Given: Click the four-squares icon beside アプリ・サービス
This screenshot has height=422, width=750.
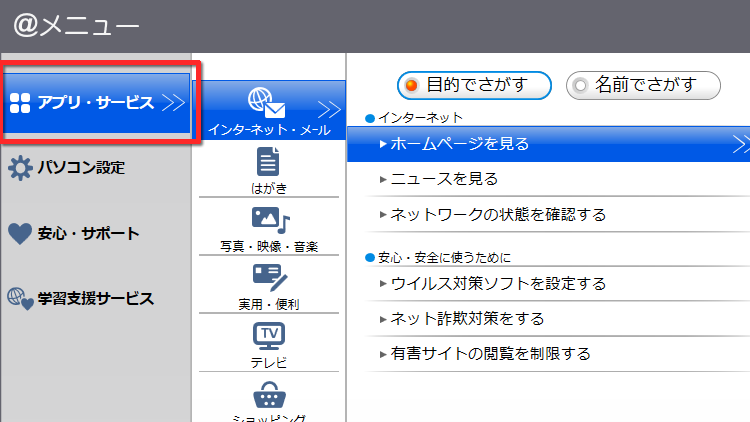Looking at the screenshot, I should (20, 103).
